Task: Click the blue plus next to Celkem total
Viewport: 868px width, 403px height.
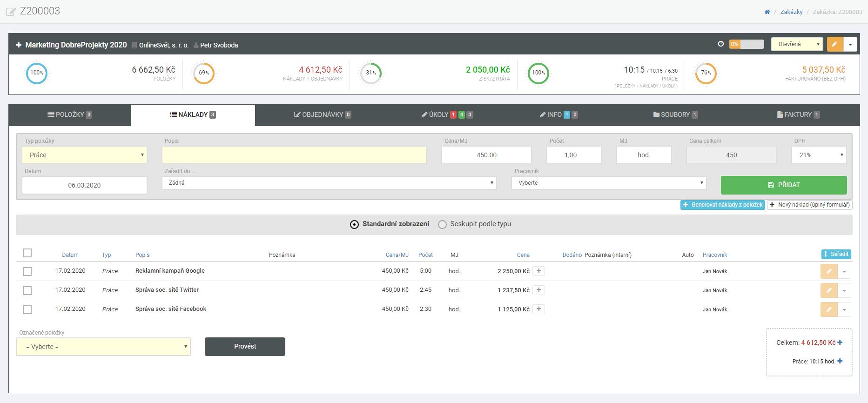Action: pos(840,343)
